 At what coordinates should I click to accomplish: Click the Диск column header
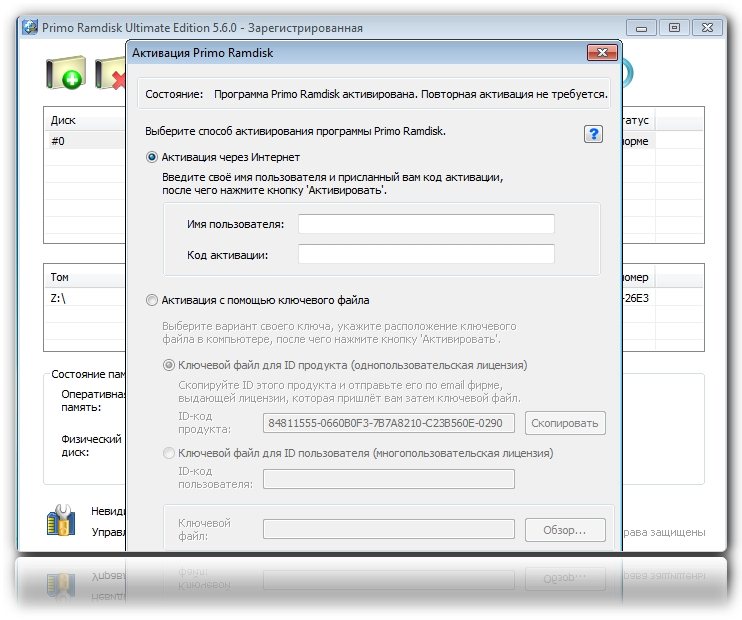pos(85,120)
